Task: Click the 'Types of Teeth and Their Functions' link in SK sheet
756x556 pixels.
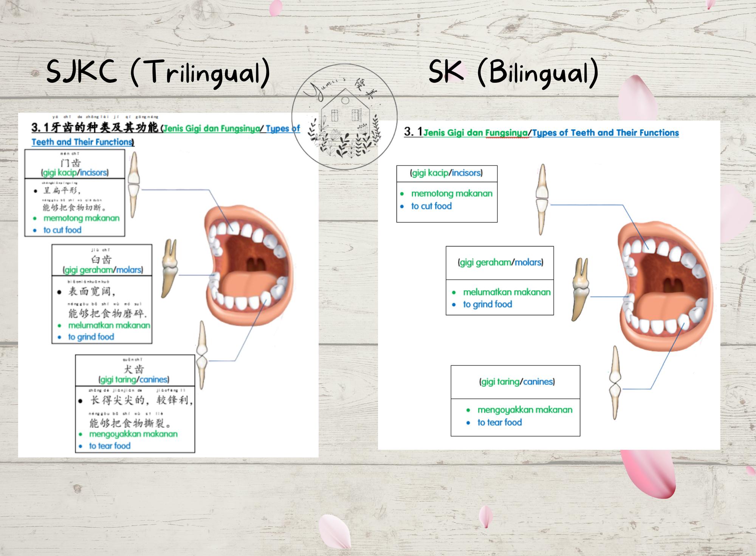Action: [x=606, y=133]
